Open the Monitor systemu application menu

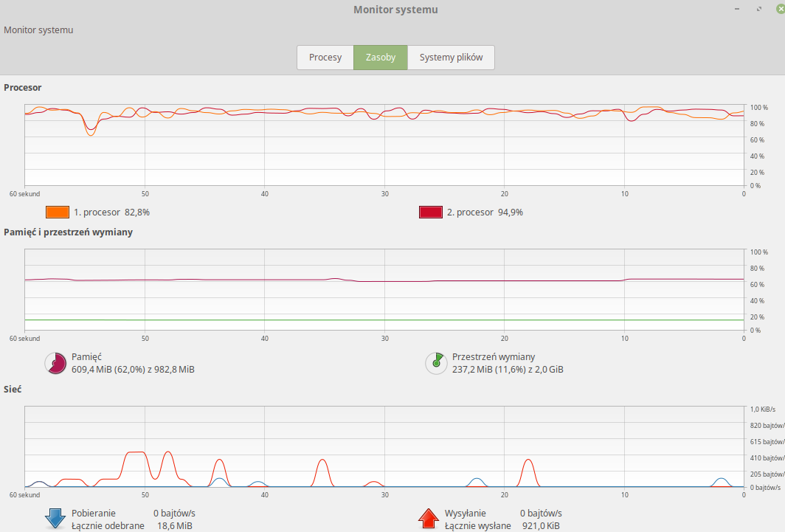38,30
